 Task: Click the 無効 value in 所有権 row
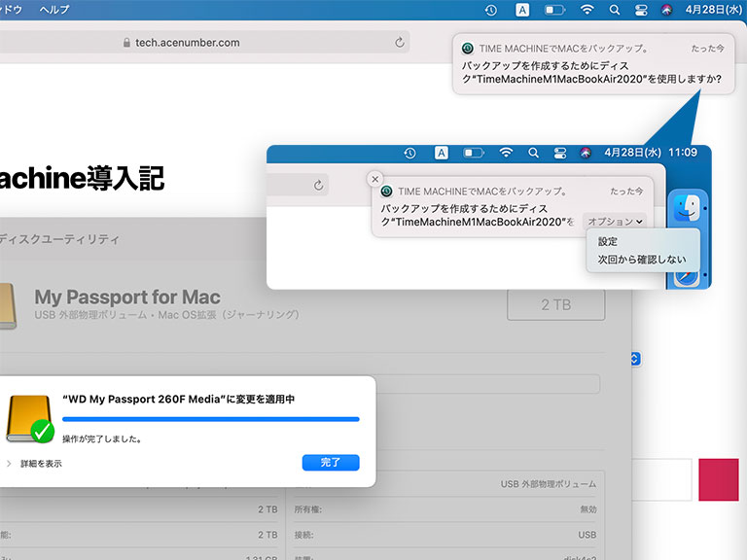[x=588, y=509]
